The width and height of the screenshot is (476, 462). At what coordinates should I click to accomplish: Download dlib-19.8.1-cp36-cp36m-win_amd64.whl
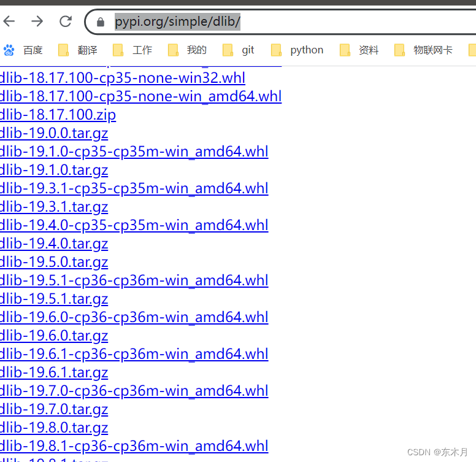click(x=134, y=446)
